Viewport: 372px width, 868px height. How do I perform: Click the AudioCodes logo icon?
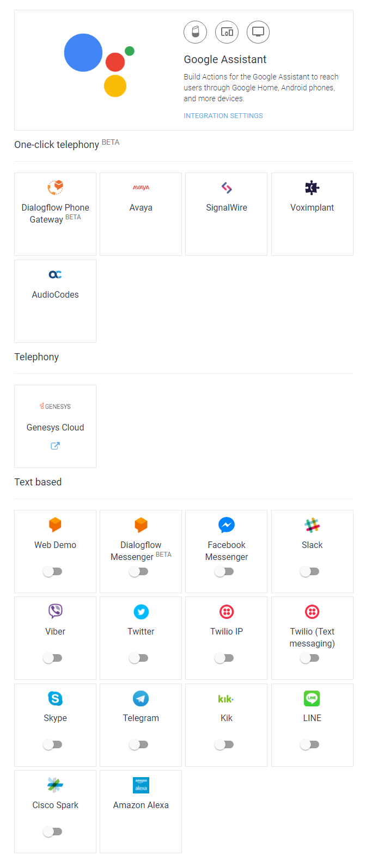pyautogui.click(x=55, y=275)
